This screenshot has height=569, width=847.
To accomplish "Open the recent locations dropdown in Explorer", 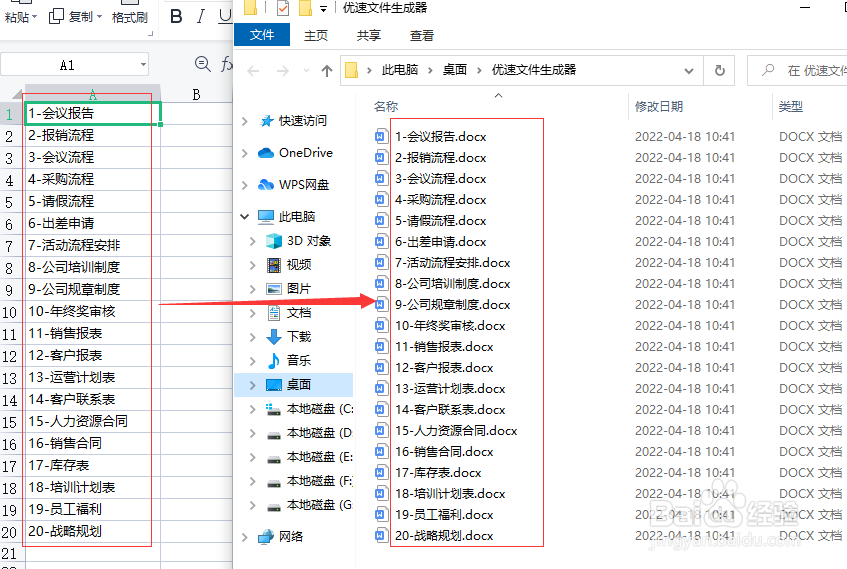I will (307, 71).
